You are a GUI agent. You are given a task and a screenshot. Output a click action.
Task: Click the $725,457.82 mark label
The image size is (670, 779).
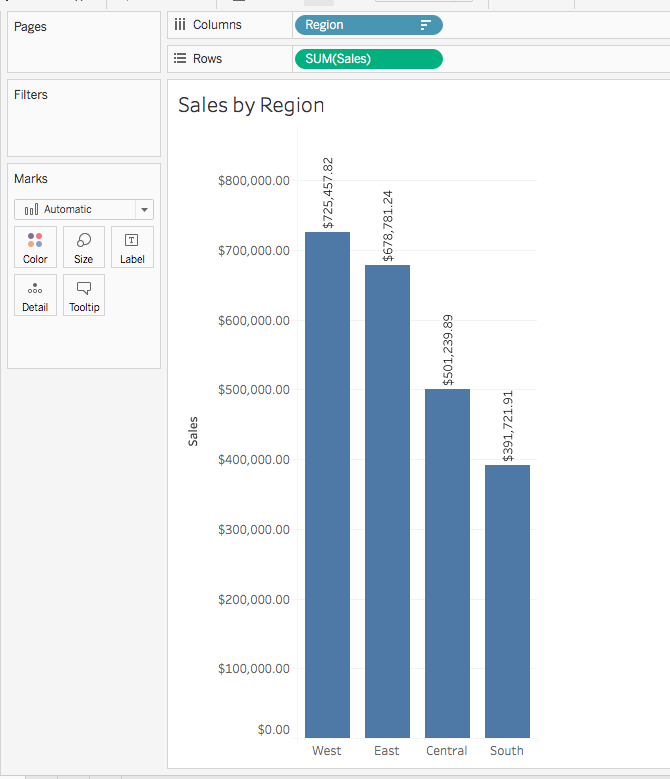(328, 193)
